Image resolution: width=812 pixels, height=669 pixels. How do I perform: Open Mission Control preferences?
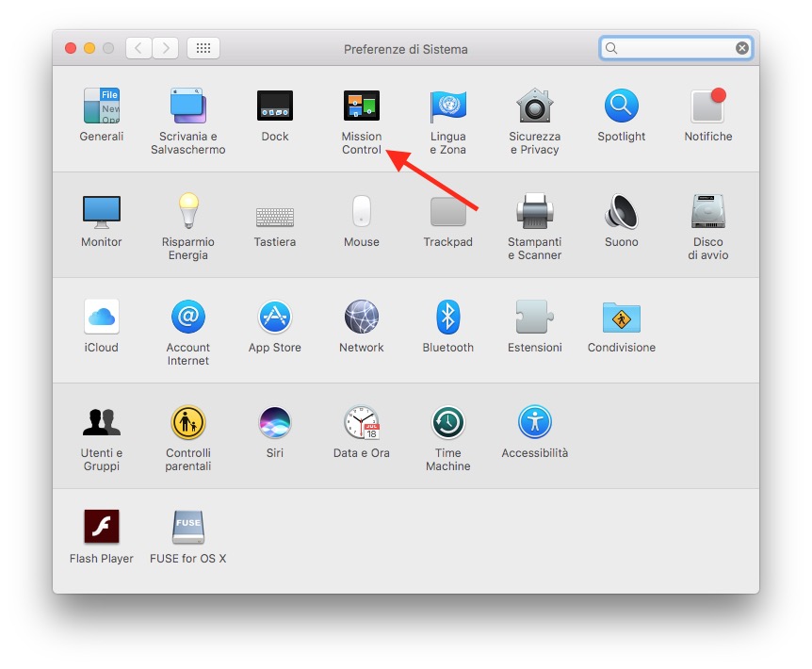click(x=362, y=106)
